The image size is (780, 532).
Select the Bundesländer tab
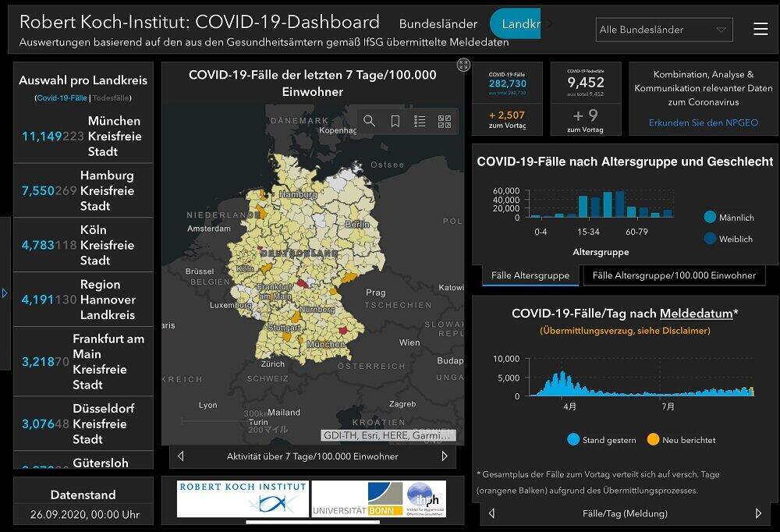pos(438,24)
